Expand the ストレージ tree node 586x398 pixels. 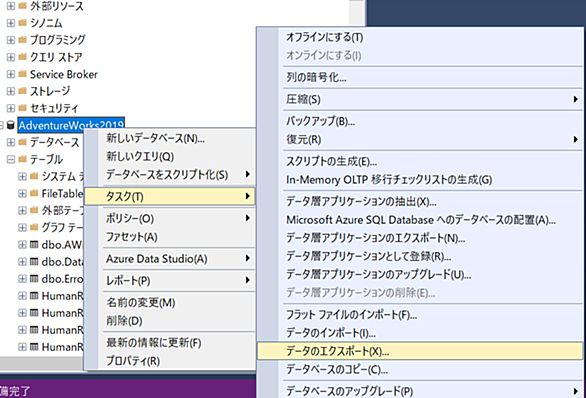(x=11, y=91)
